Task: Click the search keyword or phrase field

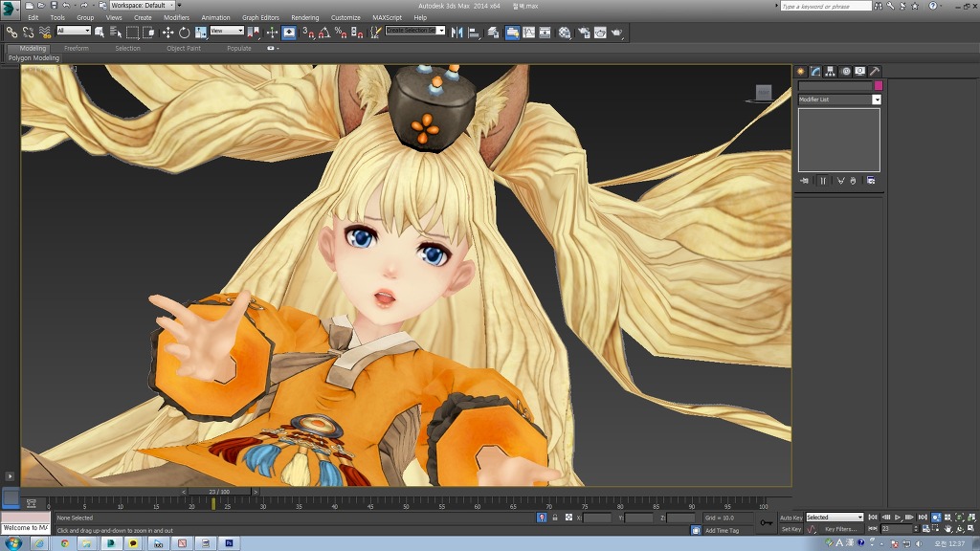Action: point(826,6)
